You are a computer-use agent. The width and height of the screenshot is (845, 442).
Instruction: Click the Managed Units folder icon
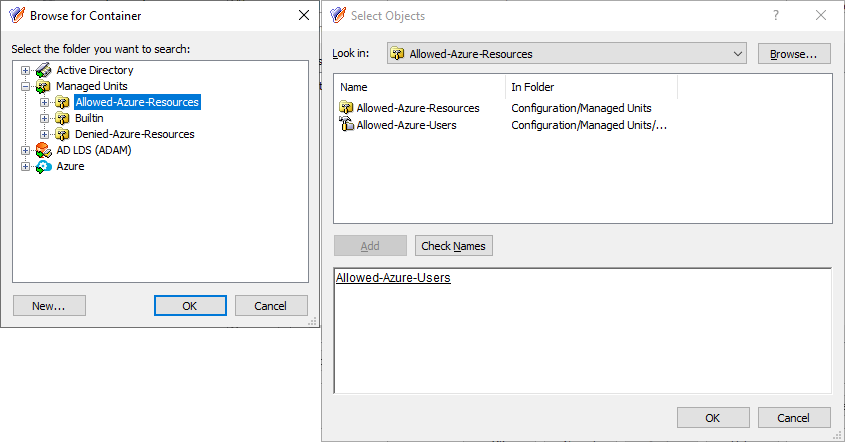(x=44, y=86)
